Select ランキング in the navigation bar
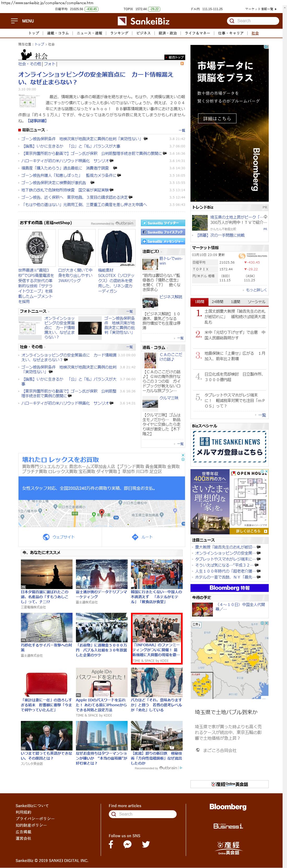 pyautogui.click(x=119, y=33)
